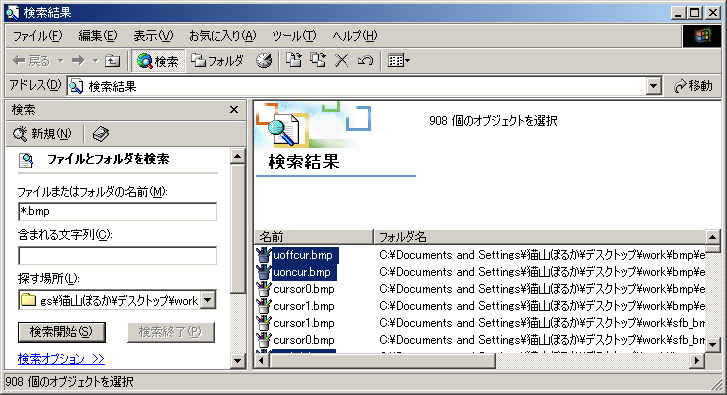Toggle the フォルダ folders pane button
Screen dimensions: 727x395
(217, 61)
